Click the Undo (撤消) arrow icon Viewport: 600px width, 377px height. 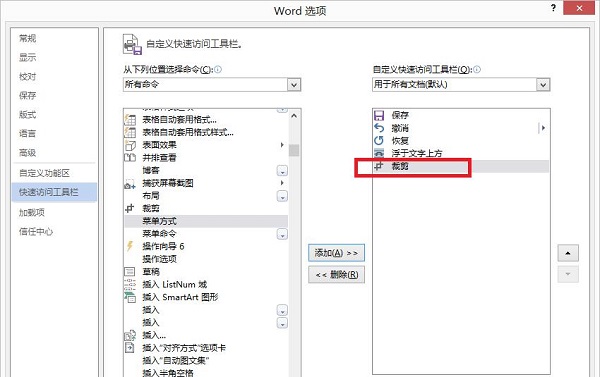[x=379, y=128]
